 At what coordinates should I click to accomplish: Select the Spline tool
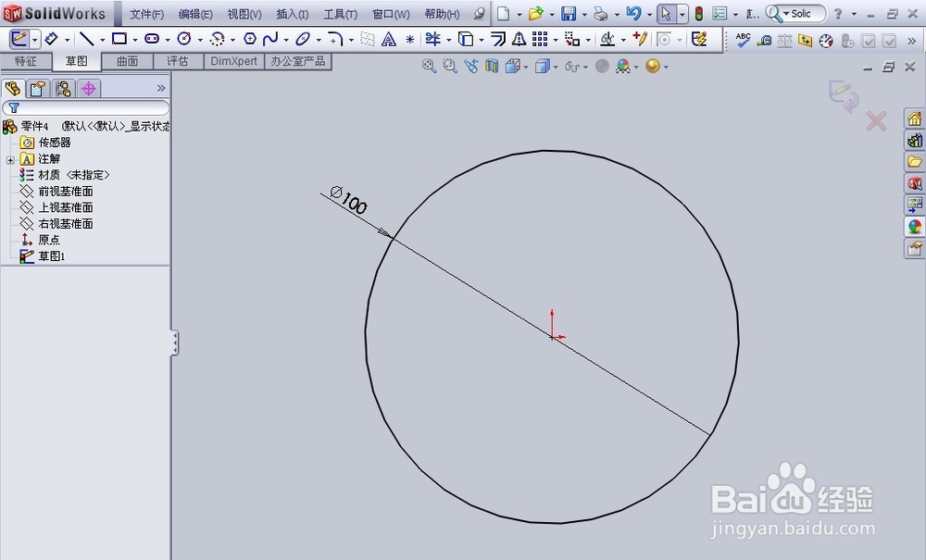tap(270, 40)
